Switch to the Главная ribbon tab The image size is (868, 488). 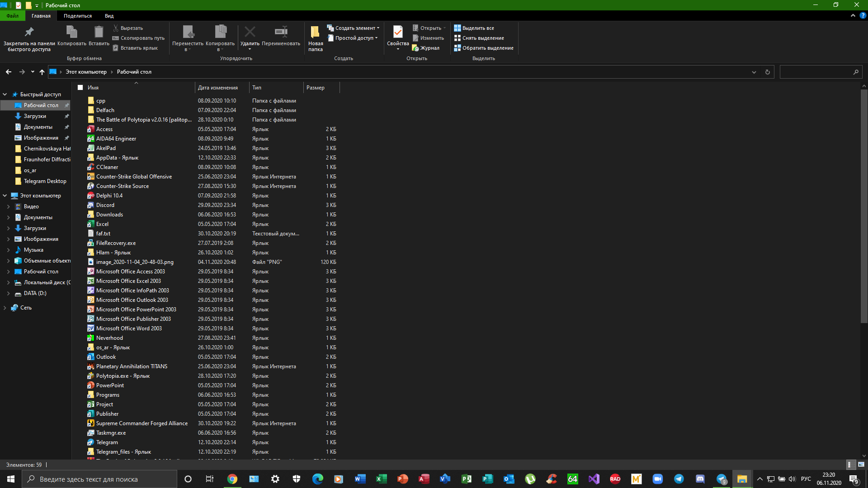[41, 16]
